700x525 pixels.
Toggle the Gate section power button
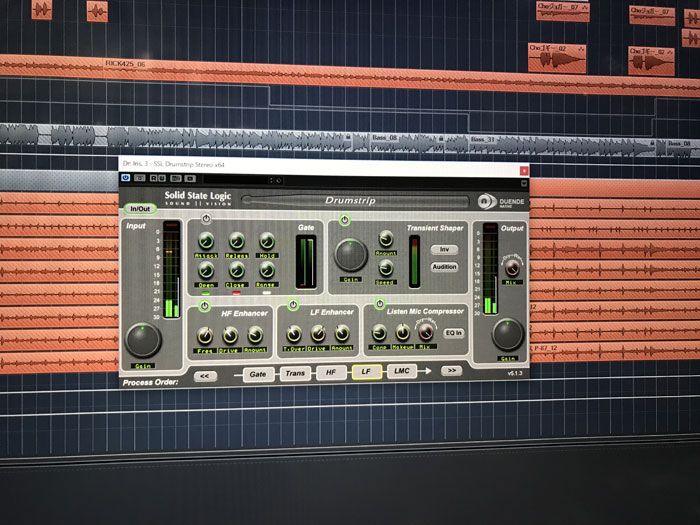point(206,218)
